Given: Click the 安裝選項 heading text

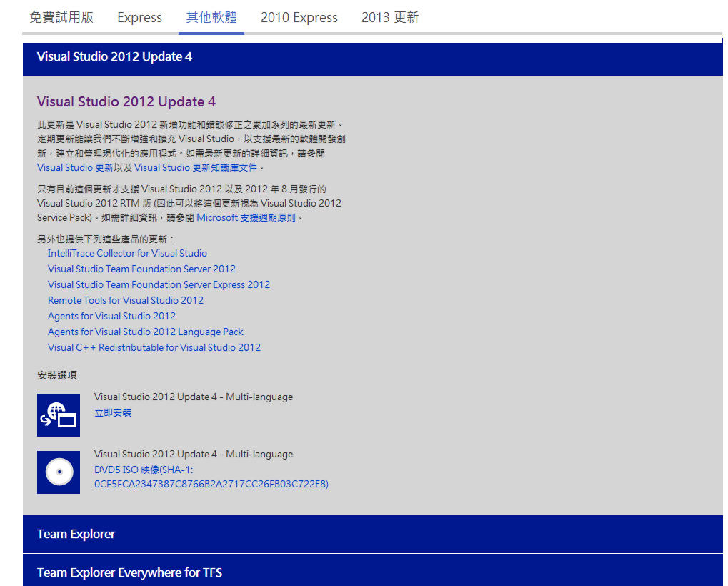Looking at the screenshot, I should [x=57, y=375].
